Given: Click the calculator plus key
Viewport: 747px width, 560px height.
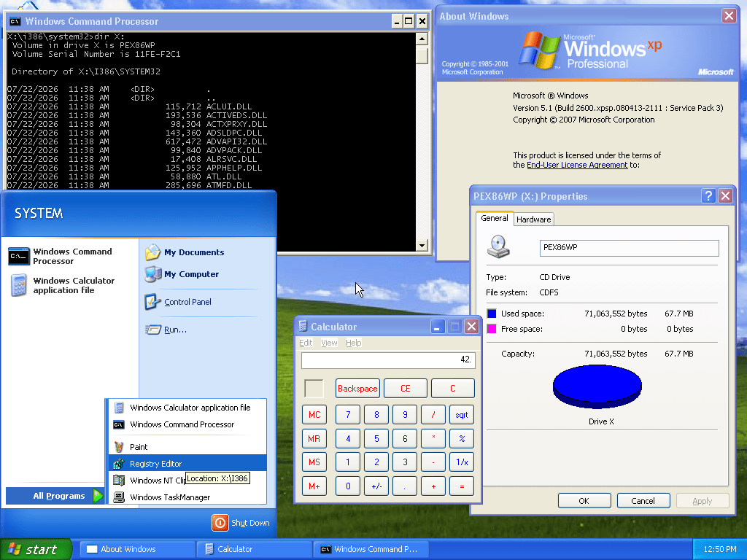Looking at the screenshot, I should pyautogui.click(x=433, y=486).
